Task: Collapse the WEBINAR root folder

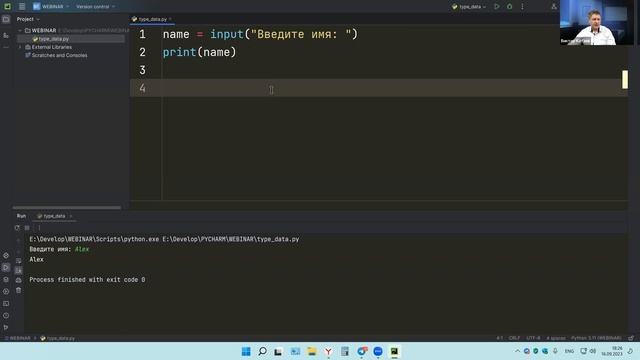Action: 20,31
